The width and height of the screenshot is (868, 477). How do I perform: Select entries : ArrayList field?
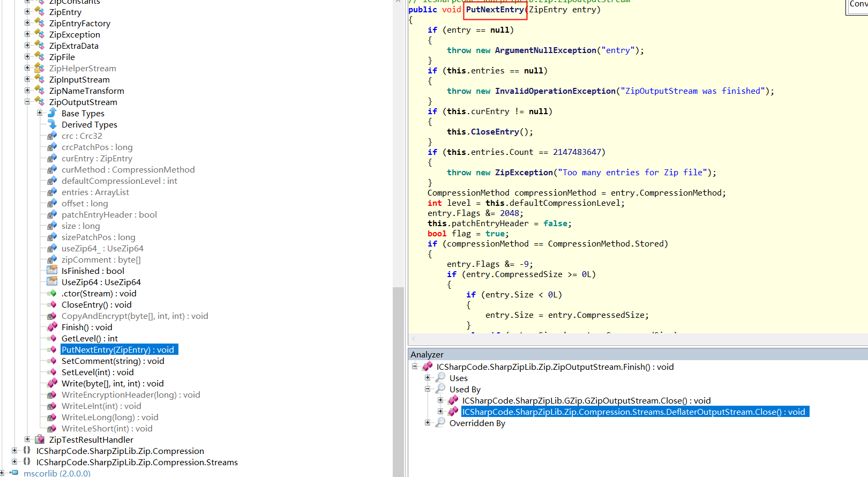click(x=95, y=192)
